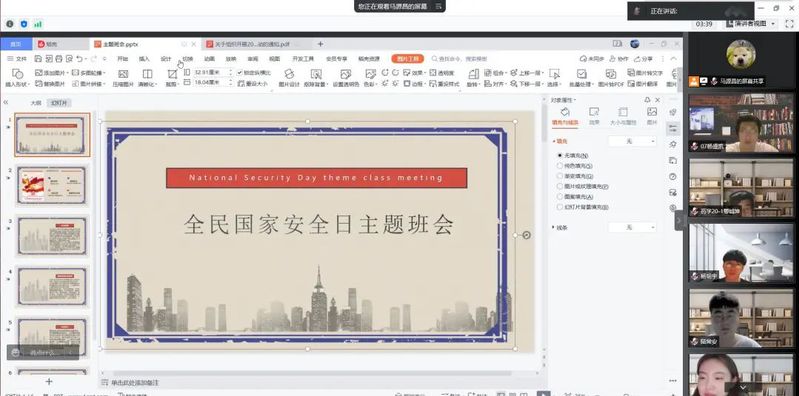The image size is (799, 396).
Task: Click the Picture to PDF (图片转PDF) icon
Action: pyautogui.click(x=610, y=74)
